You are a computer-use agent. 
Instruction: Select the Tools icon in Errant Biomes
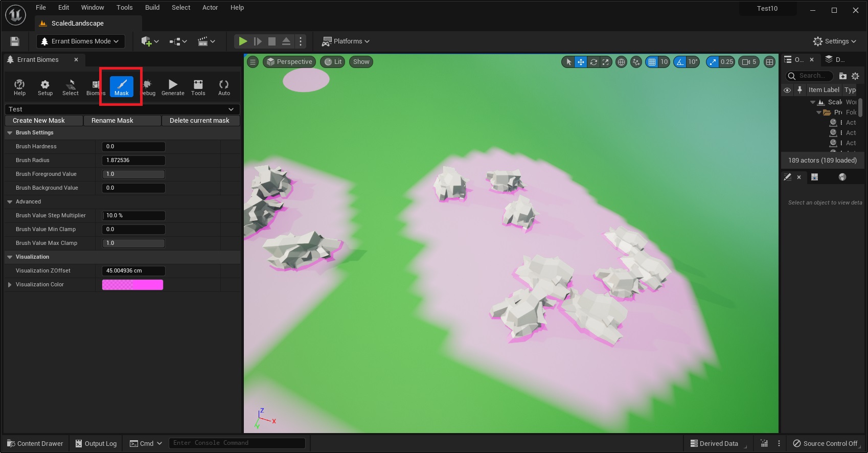pyautogui.click(x=198, y=87)
